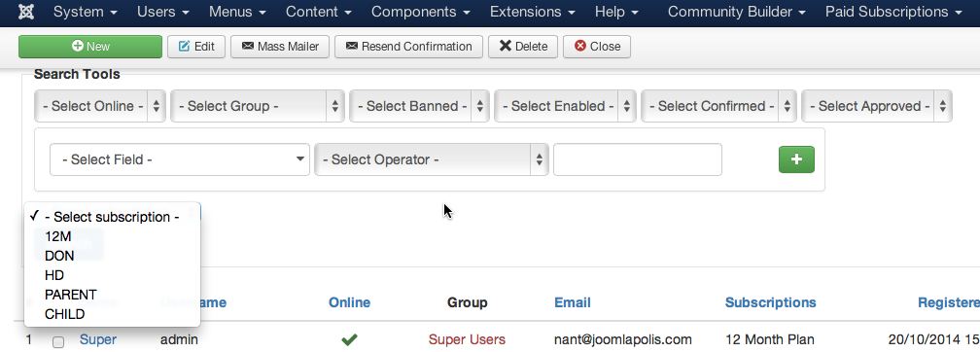
Task: Create a new user with New button
Action: pos(90,47)
